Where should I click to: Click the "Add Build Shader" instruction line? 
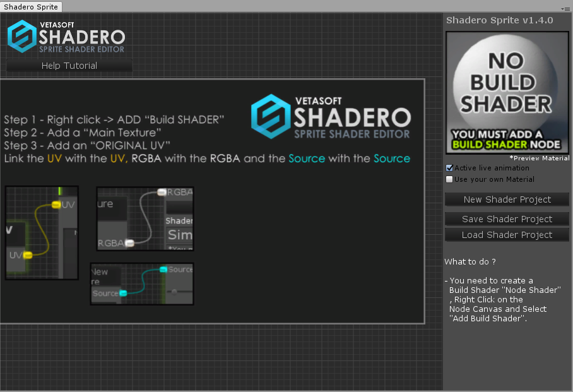point(488,319)
